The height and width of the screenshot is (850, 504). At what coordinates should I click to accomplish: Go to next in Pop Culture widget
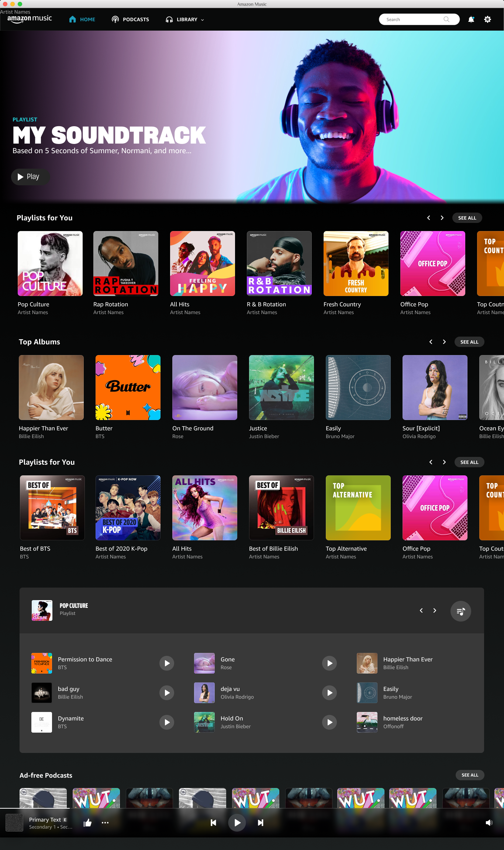435,610
